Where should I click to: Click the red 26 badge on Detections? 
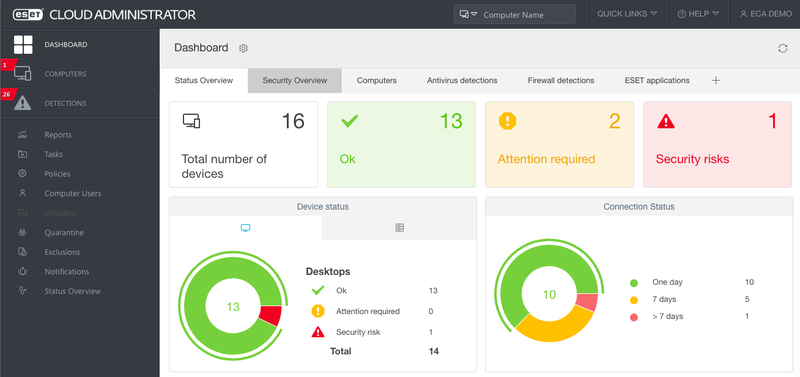(x=7, y=94)
